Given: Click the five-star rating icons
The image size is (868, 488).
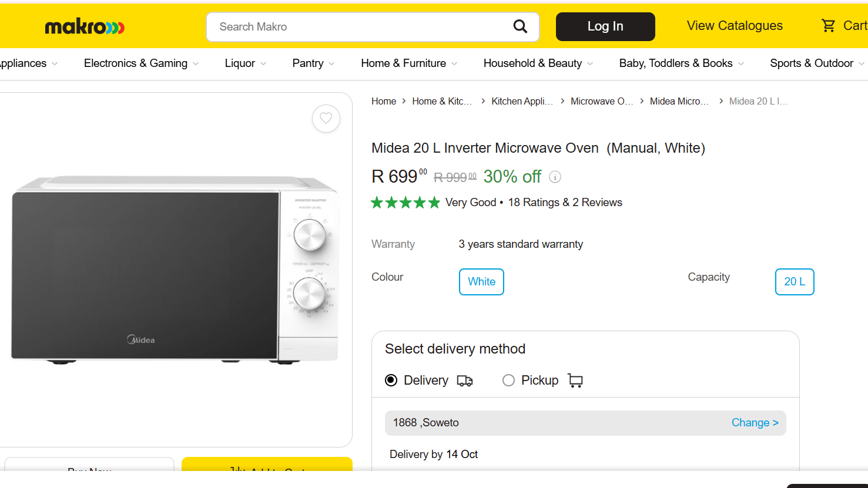Looking at the screenshot, I should point(405,203).
